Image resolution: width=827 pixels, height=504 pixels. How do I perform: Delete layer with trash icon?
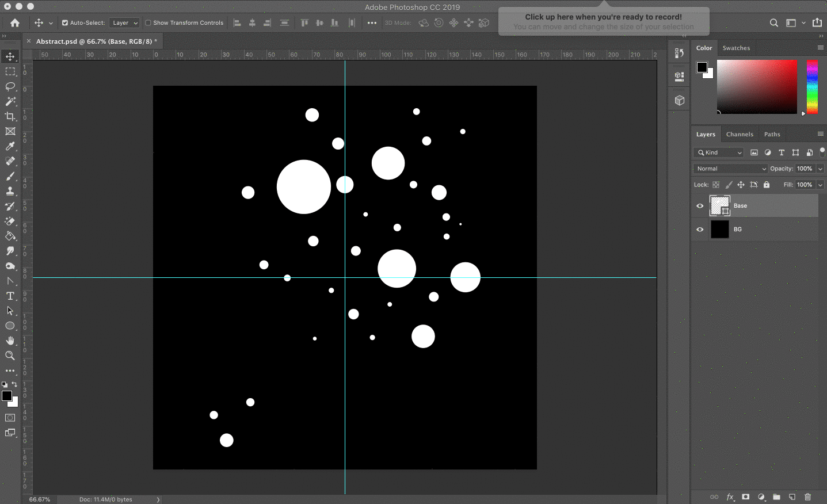tap(807, 497)
